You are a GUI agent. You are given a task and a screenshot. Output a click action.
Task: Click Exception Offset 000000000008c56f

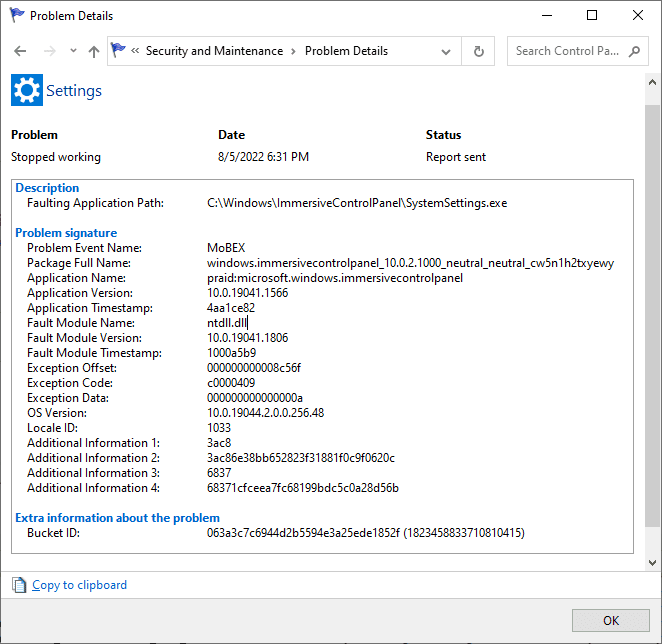pyautogui.click(x=254, y=368)
